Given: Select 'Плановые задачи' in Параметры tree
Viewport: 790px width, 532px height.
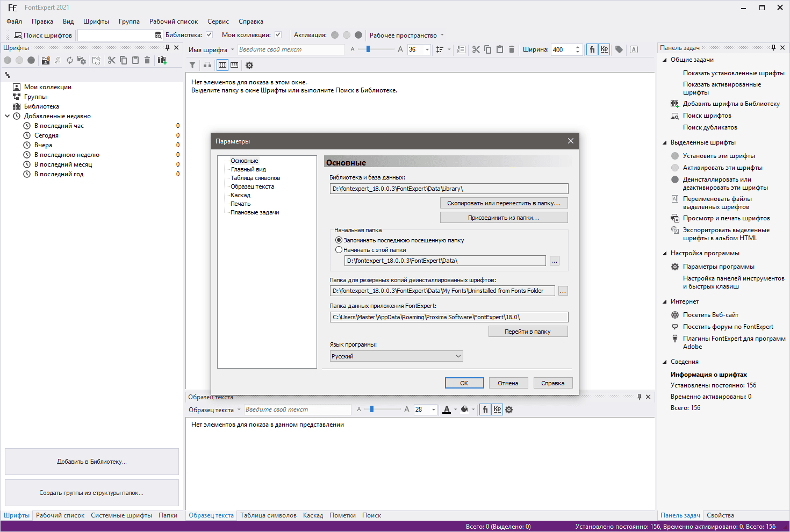Looking at the screenshot, I should [255, 212].
